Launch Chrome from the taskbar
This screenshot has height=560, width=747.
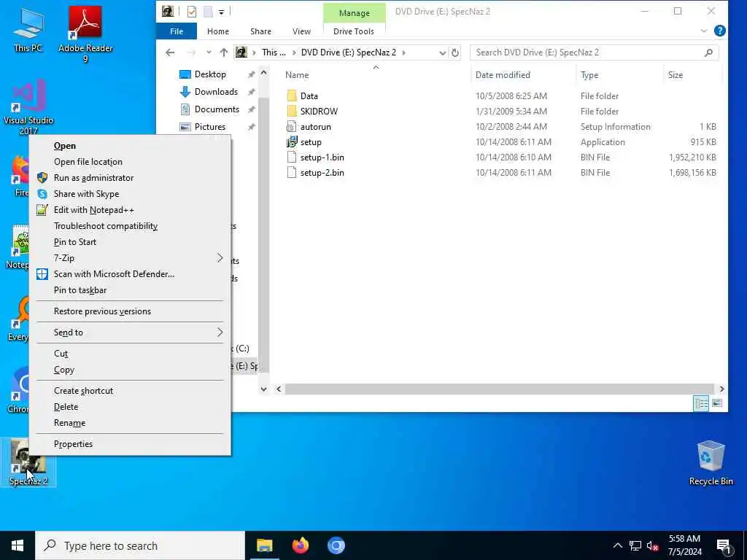(336, 545)
